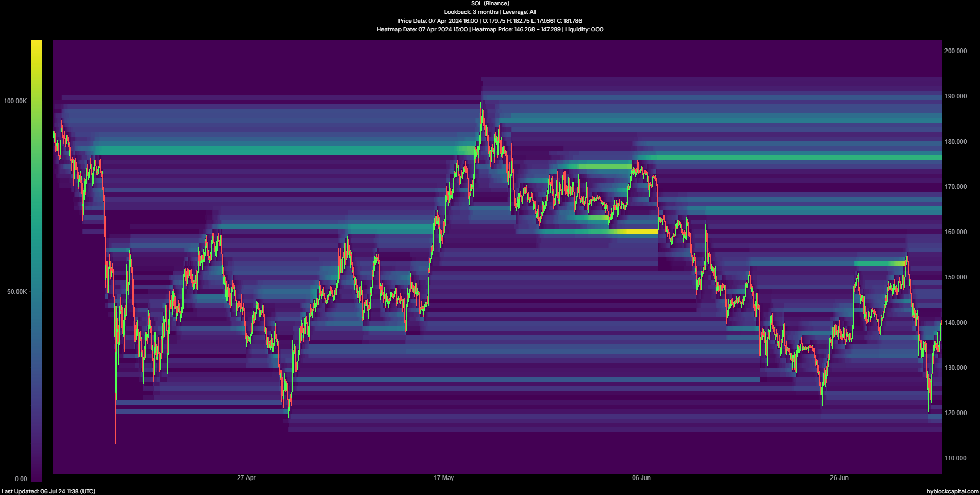Click the Last Updated timestamp text
The height and width of the screenshot is (495, 980).
coord(48,491)
